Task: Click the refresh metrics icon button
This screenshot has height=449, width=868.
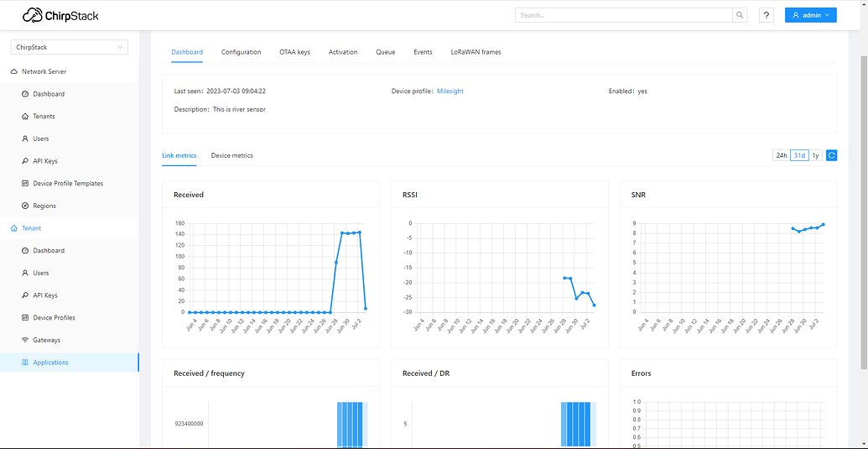Action: [x=831, y=155]
